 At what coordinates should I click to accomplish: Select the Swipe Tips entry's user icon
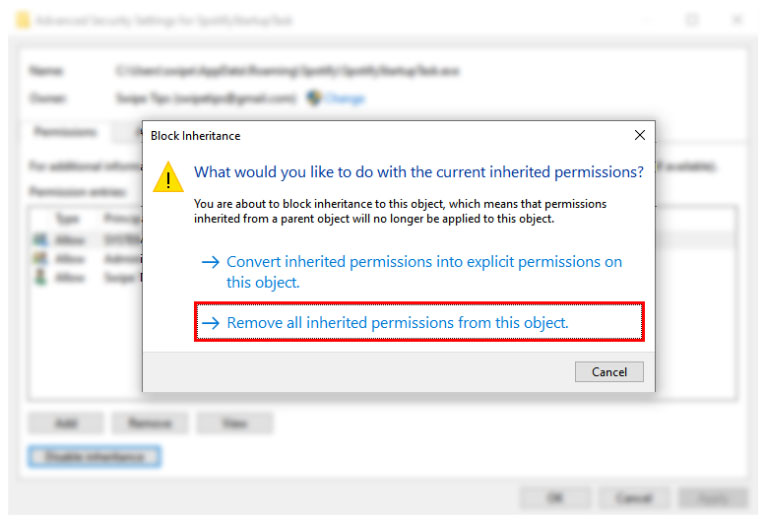point(40,277)
